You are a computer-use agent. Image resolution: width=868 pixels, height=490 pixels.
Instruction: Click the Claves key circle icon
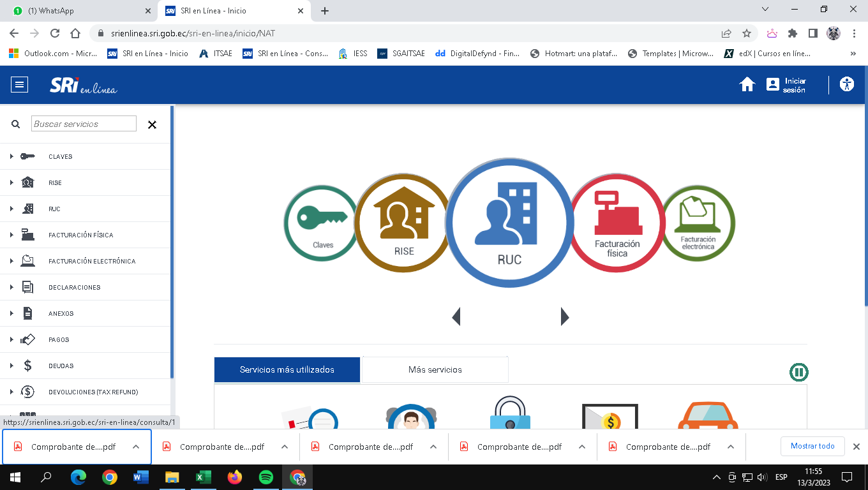click(x=322, y=223)
